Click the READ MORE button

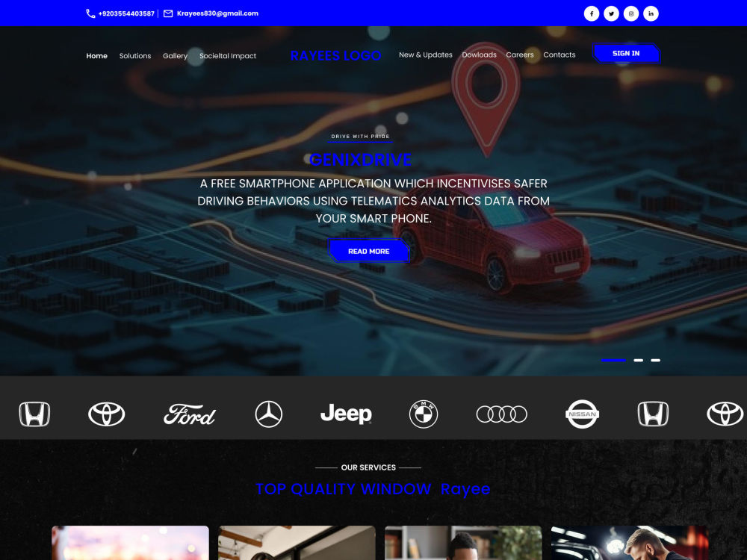[x=369, y=251]
